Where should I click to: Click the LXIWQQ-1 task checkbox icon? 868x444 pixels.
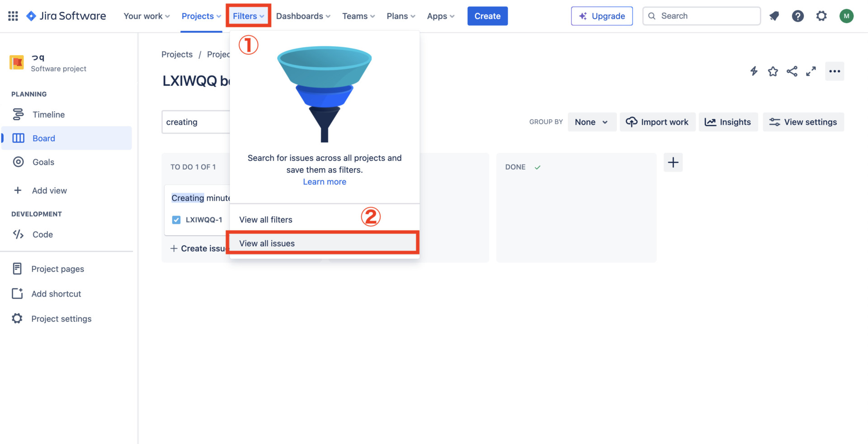[x=176, y=220]
